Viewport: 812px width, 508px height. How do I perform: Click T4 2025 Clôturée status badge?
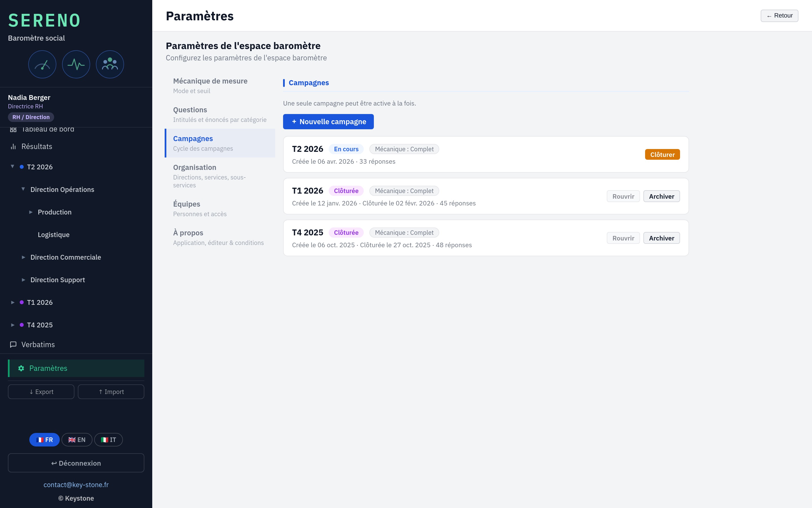tap(346, 233)
